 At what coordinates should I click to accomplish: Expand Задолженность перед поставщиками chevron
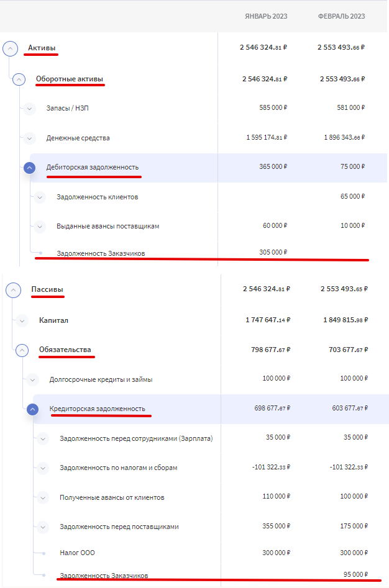click(43, 527)
